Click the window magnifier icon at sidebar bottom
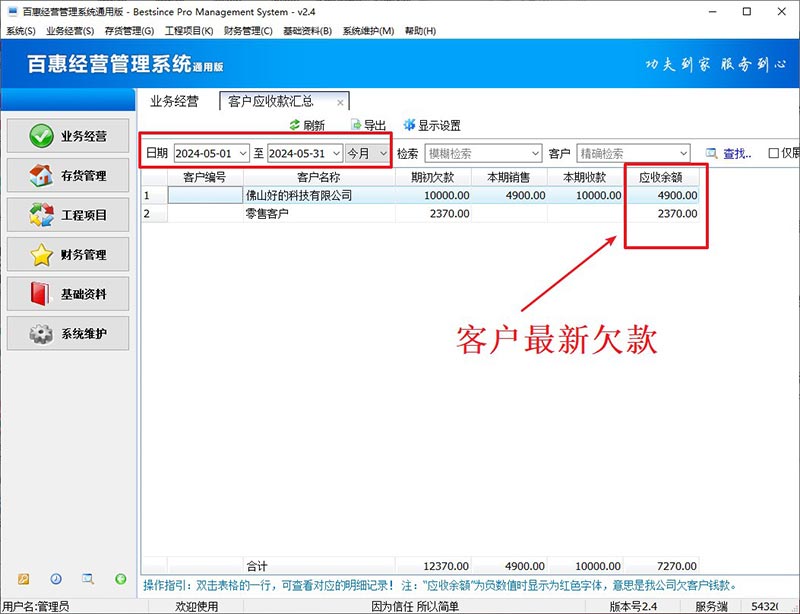 [x=88, y=579]
